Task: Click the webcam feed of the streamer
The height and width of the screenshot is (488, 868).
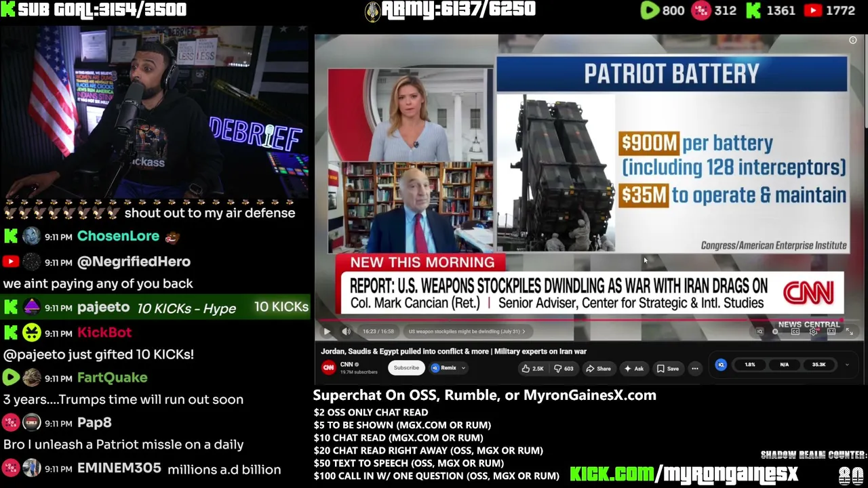Action: coord(155,112)
